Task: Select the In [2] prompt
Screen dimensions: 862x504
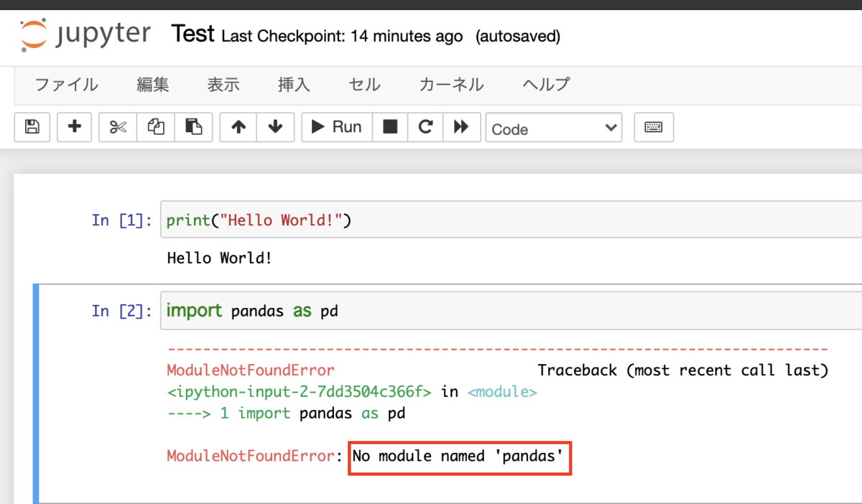Action: [x=122, y=311]
